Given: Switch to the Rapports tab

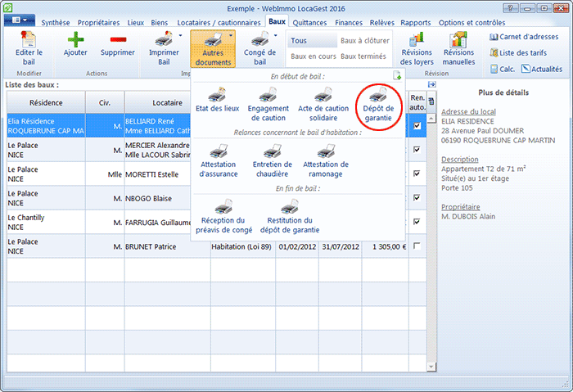Looking at the screenshot, I should (x=416, y=23).
